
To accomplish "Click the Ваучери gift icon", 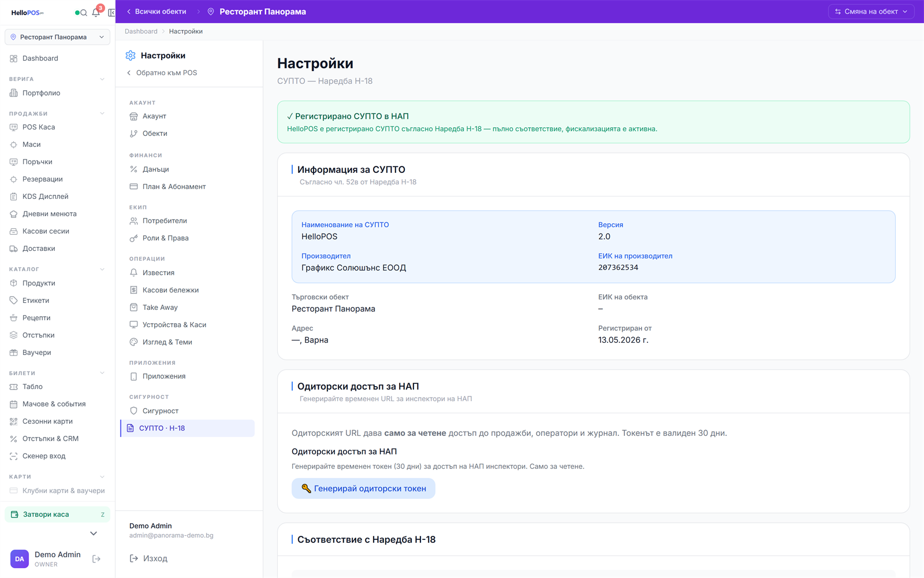I will point(14,353).
